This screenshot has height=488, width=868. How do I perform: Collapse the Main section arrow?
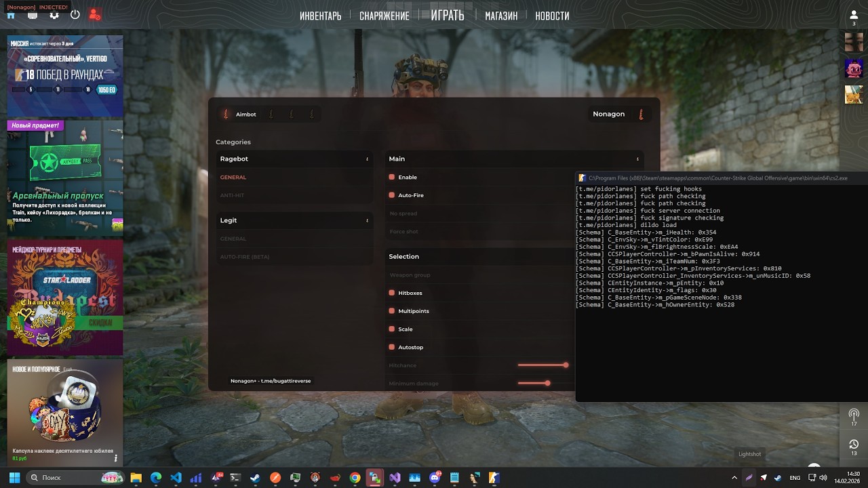coord(637,159)
